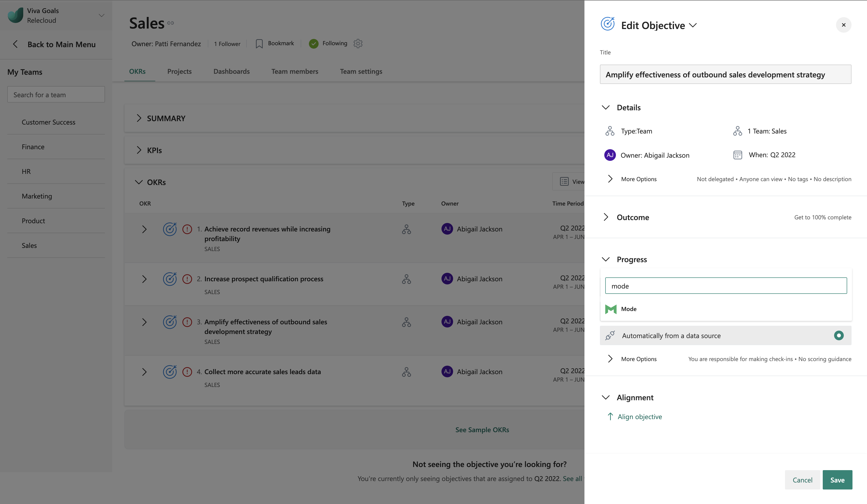Expand More Options under Details

pyautogui.click(x=610, y=179)
